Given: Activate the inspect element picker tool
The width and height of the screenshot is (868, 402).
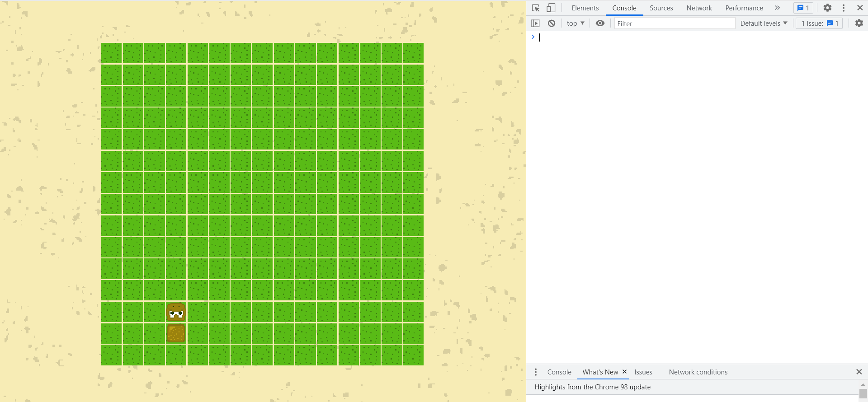Looking at the screenshot, I should [x=536, y=8].
